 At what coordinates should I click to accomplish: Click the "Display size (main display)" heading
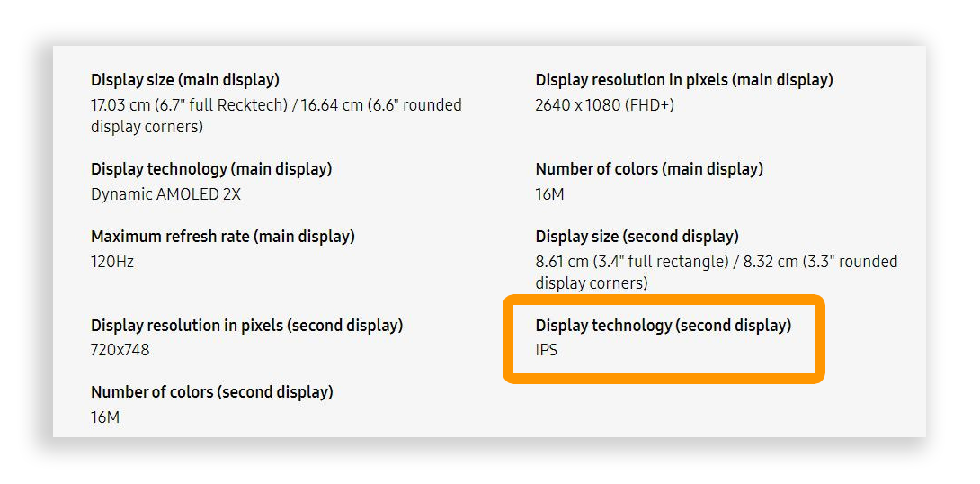(184, 80)
